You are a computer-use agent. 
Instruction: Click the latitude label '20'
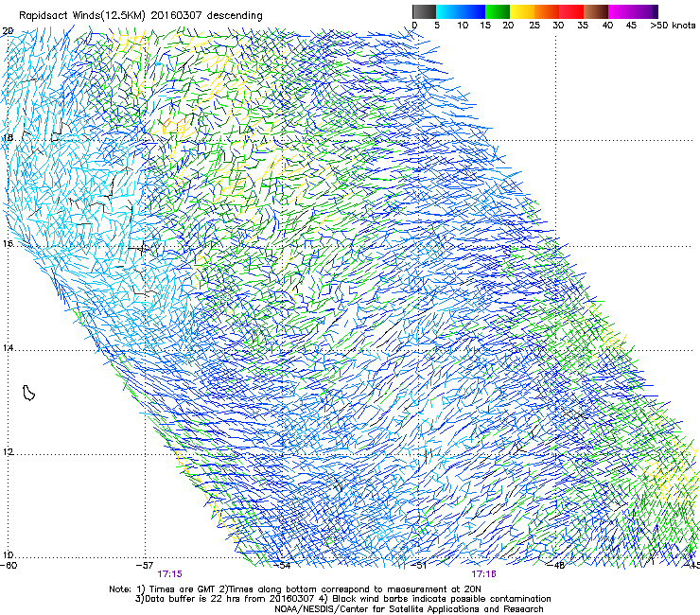coord(8,31)
